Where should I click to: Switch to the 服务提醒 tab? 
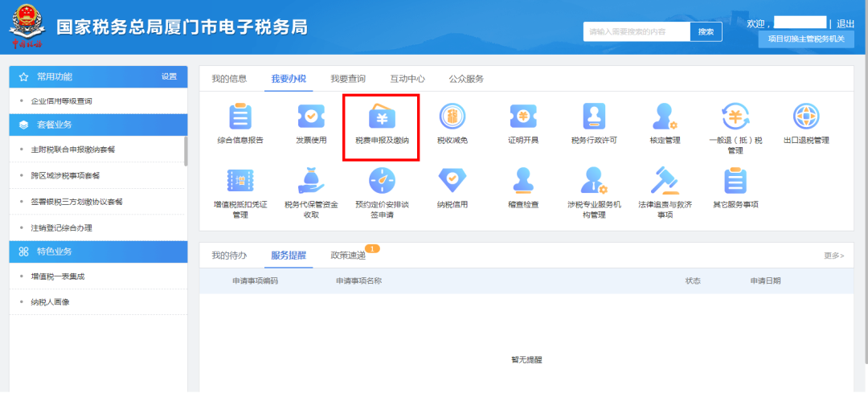tap(289, 256)
